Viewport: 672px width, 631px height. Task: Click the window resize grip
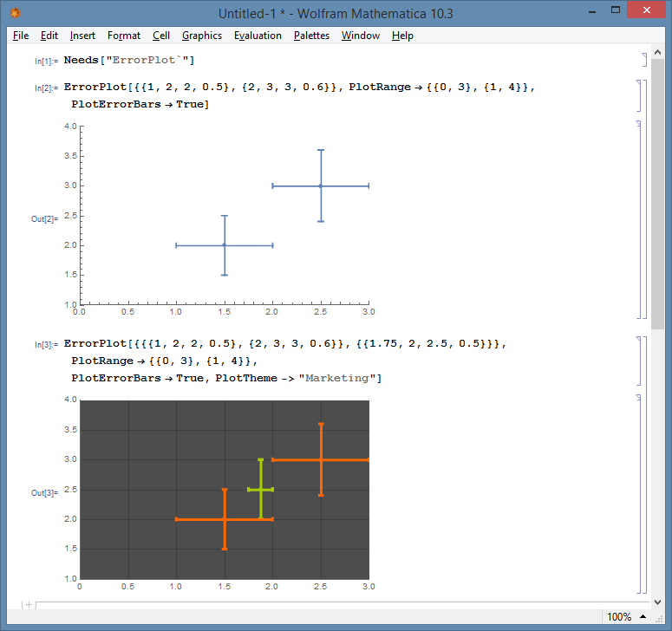[x=659, y=619]
